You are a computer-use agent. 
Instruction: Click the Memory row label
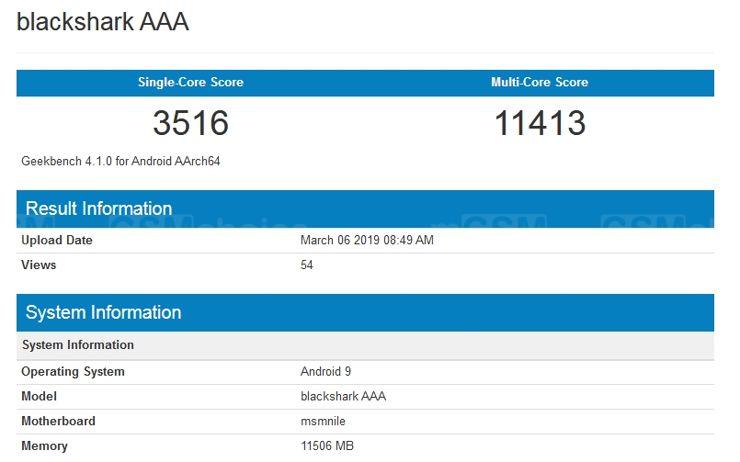pyautogui.click(x=44, y=446)
